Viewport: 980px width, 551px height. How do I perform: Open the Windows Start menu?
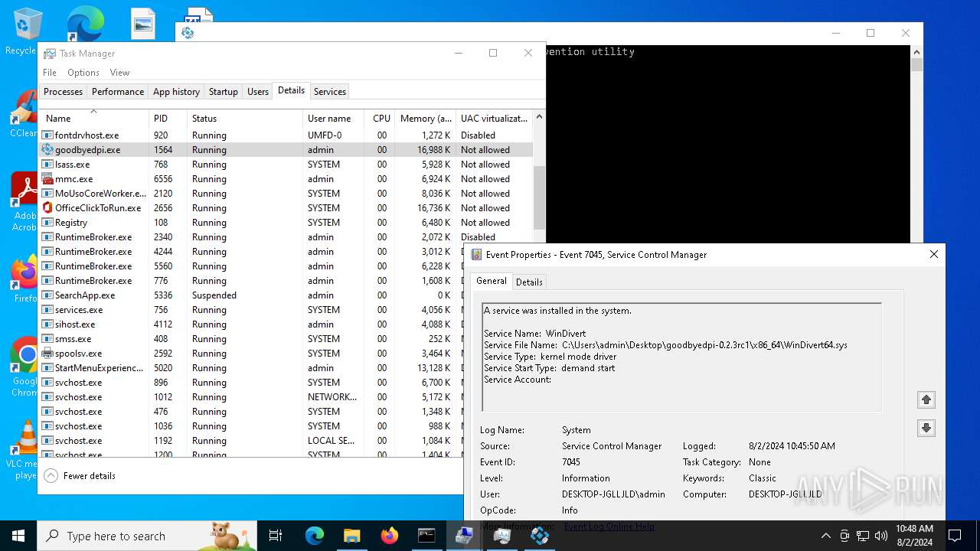(18, 536)
